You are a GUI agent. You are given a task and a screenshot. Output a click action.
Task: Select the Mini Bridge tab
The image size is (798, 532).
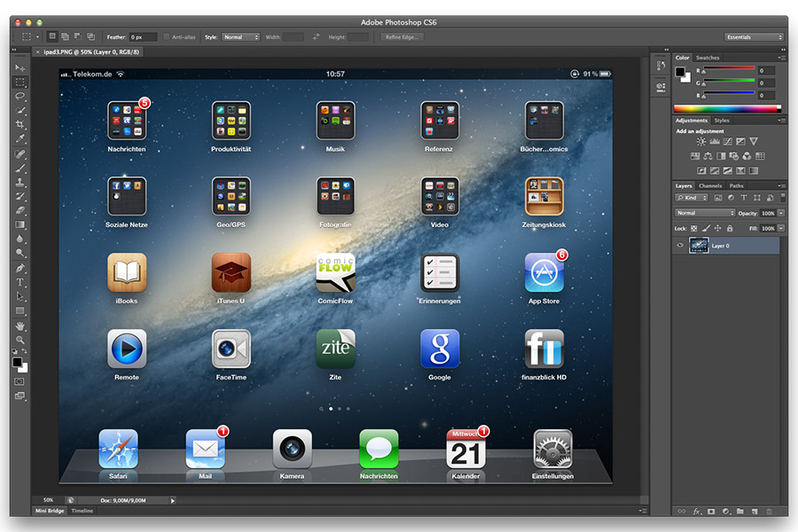[x=50, y=511]
